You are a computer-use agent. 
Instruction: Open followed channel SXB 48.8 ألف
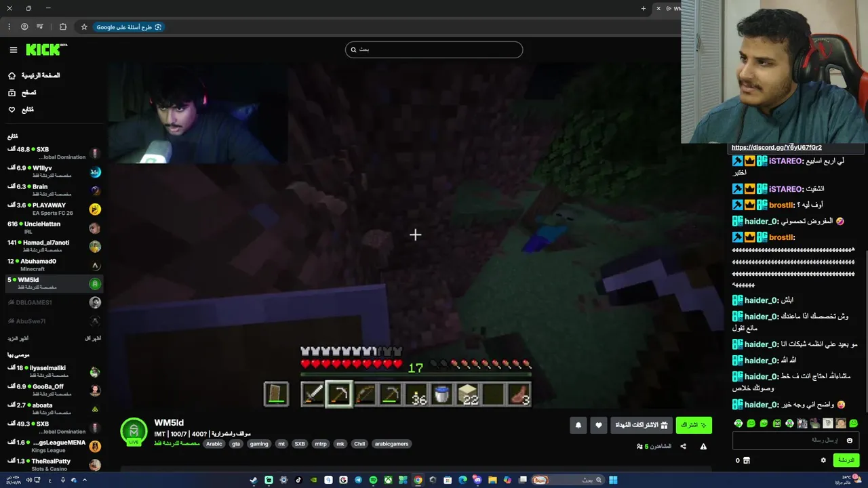click(x=53, y=153)
